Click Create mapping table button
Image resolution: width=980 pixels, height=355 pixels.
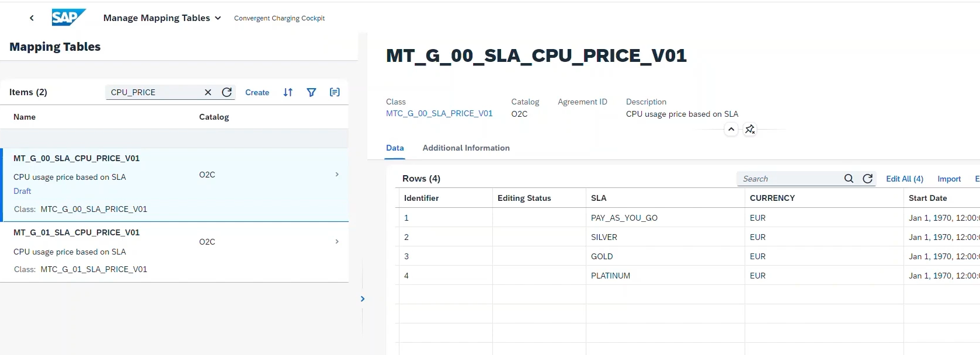[x=257, y=92]
